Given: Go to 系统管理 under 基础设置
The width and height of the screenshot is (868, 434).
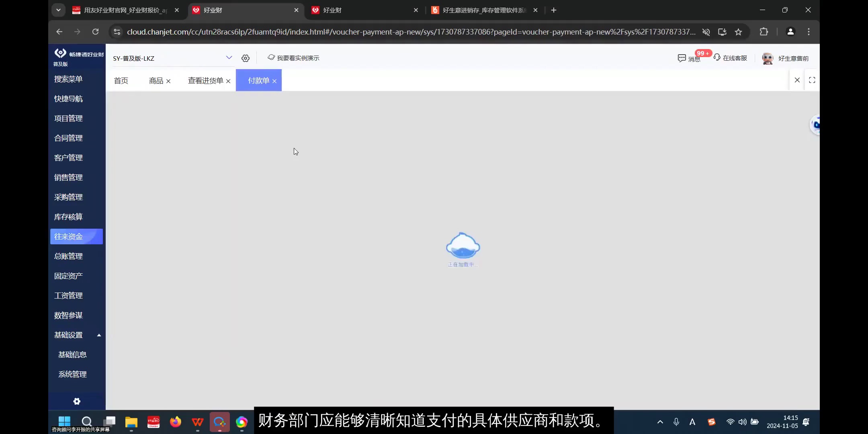Looking at the screenshot, I should 72,374.
